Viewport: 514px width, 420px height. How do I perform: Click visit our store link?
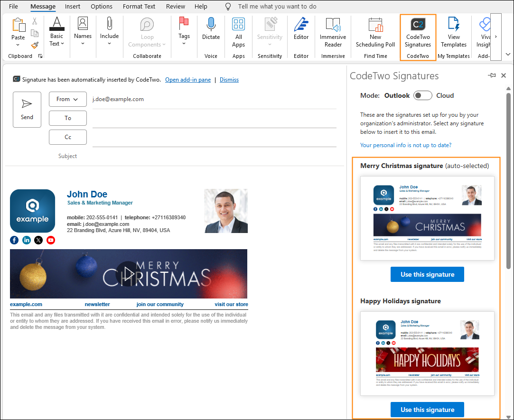pyautogui.click(x=232, y=304)
